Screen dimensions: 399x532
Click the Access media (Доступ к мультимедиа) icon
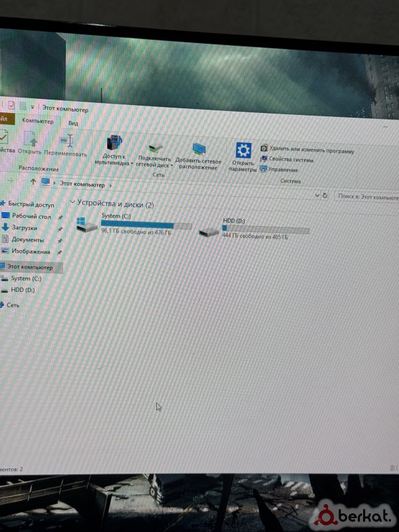(114, 142)
